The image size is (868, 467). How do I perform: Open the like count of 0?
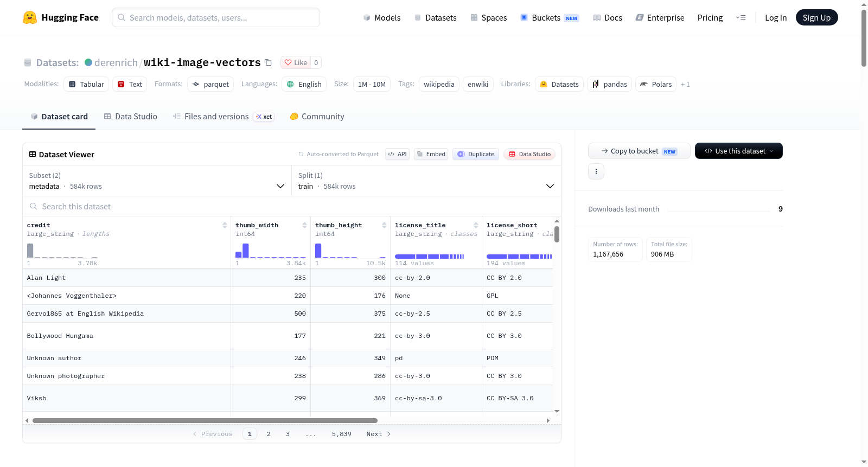(x=316, y=62)
